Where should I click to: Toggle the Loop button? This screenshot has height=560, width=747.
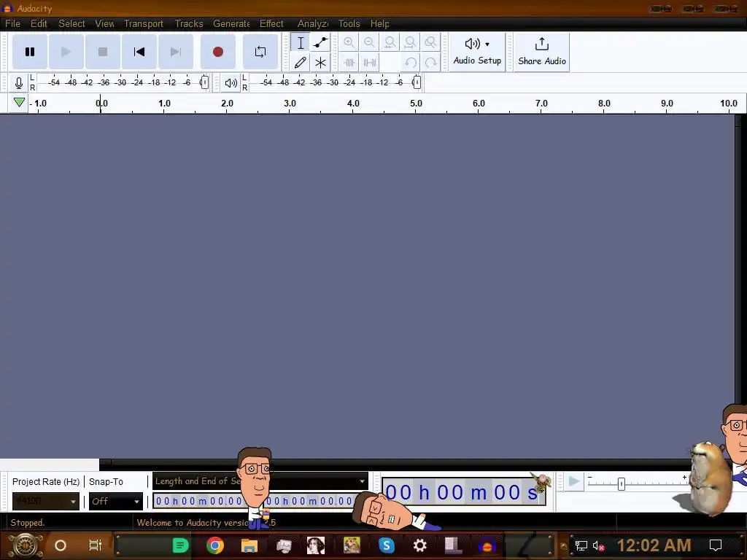(260, 52)
